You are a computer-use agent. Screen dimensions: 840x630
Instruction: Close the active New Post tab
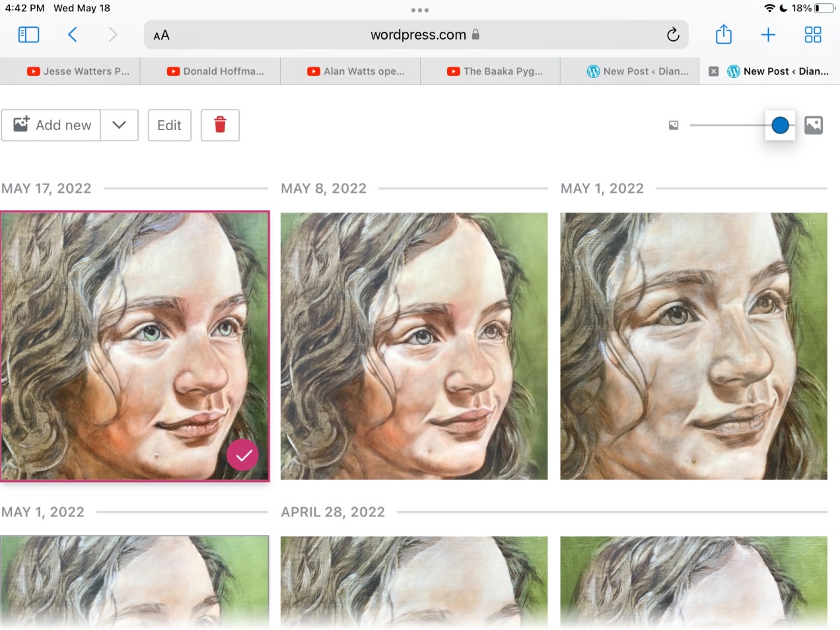[x=713, y=71]
